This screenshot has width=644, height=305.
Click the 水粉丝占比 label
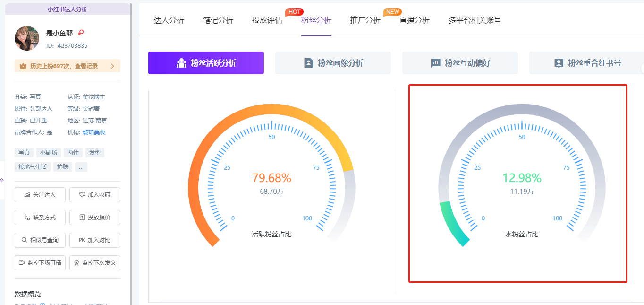coord(522,234)
